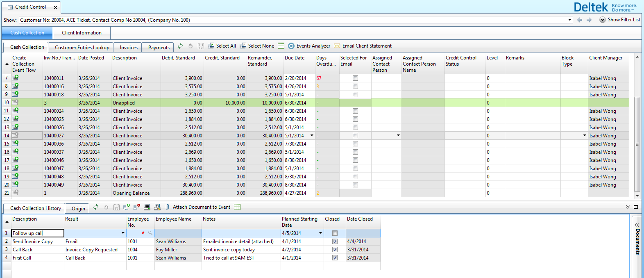This screenshot has width=644, height=278.
Task: Tick the Closed checkbox on Follow up call row
Action: pos(335,233)
